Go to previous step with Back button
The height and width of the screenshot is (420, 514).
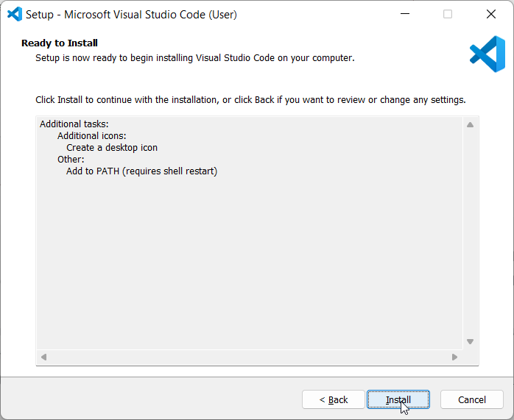[334, 399]
